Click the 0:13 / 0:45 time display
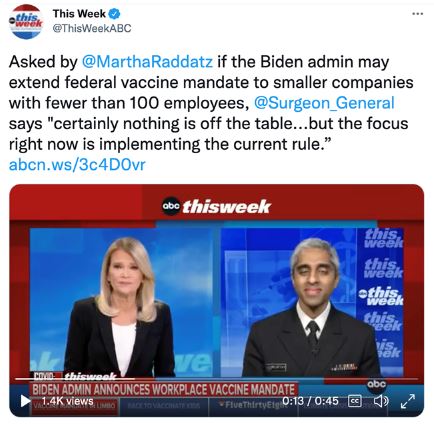 [x=310, y=401]
